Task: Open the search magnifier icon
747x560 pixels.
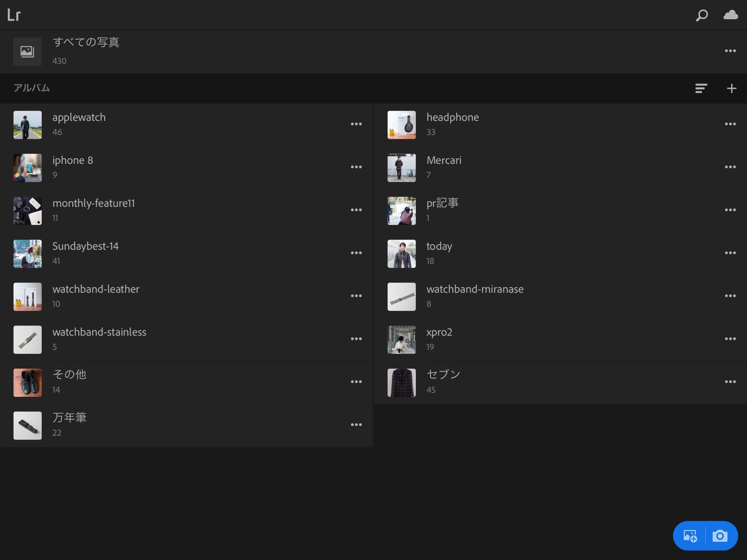Action: coord(702,15)
